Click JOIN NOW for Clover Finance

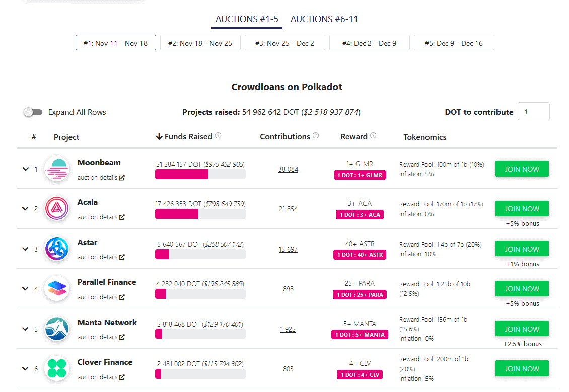(x=522, y=369)
